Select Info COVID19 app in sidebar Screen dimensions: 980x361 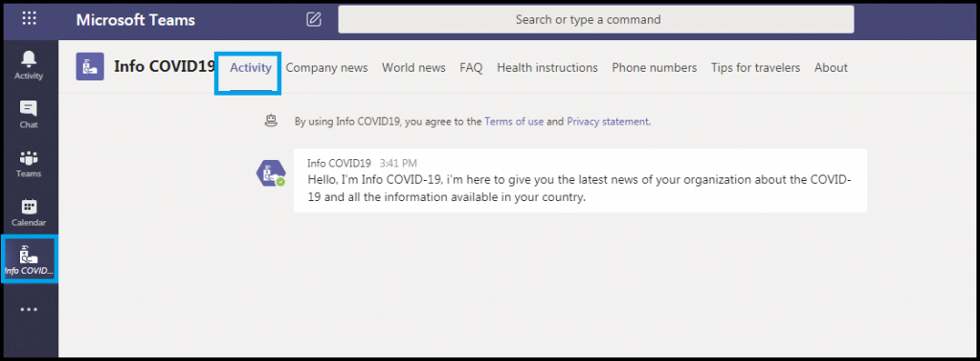coord(30,259)
